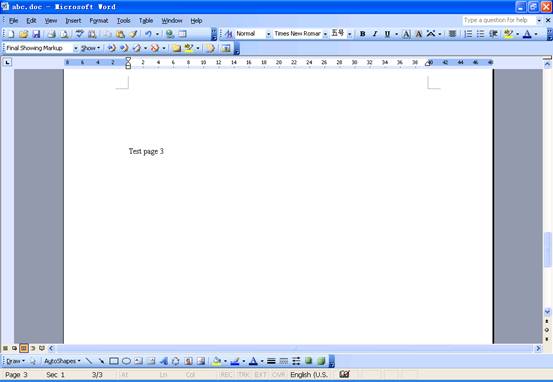This screenshot has width=553, height=382.
Task: Open Dash Style options
Action: (x=284, y=361)
